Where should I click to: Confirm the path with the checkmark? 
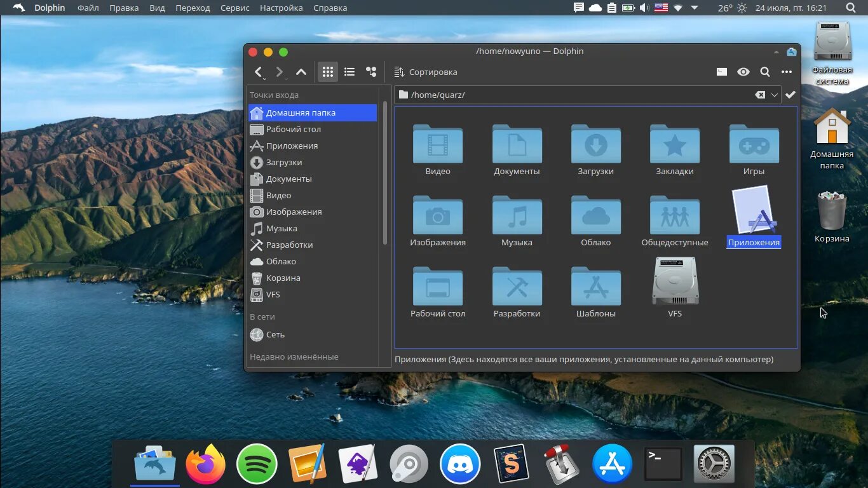pos(790,95)
